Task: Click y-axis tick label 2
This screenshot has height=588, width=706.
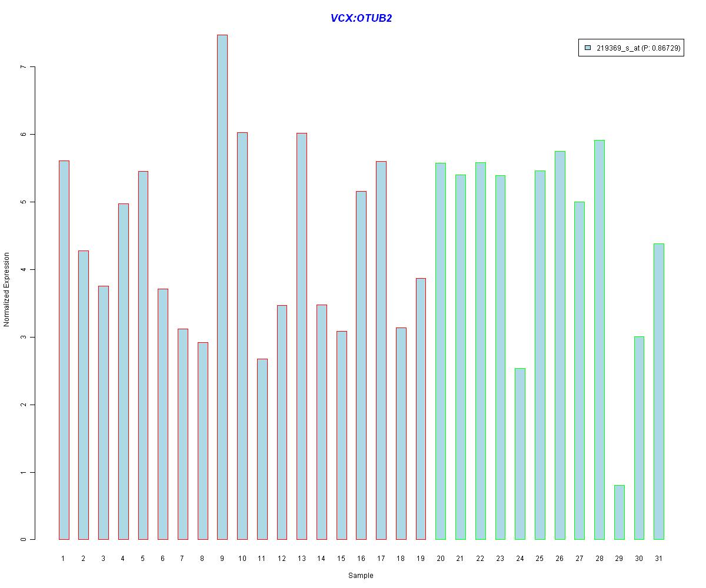Action: 24,405
